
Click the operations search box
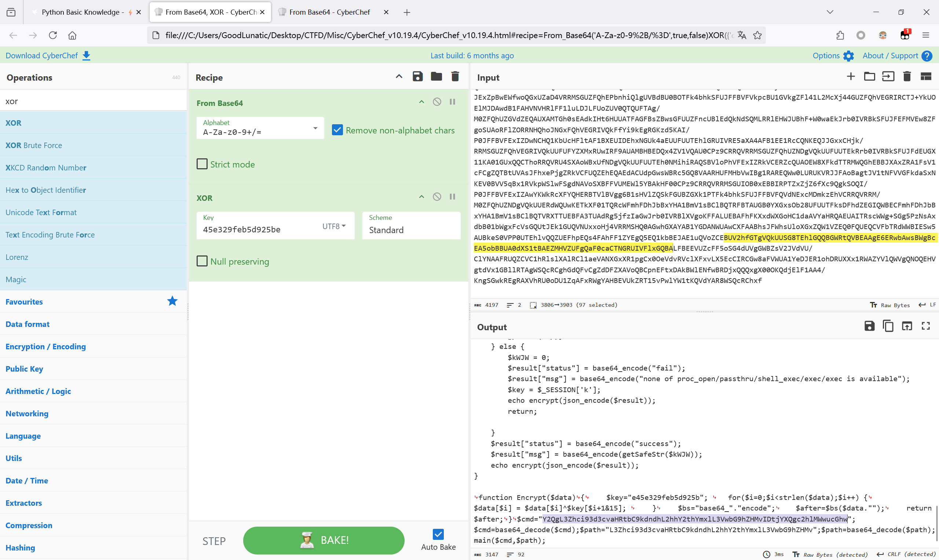point(93,101)
